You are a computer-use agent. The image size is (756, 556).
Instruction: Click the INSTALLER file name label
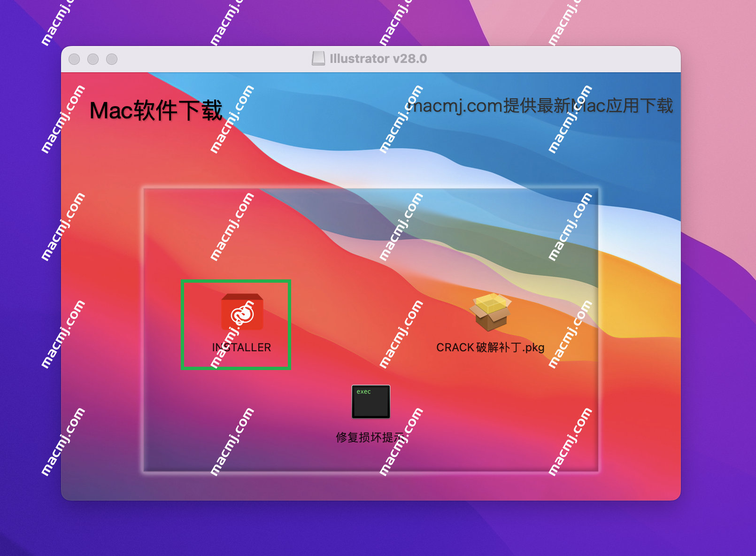click(241, 347)
